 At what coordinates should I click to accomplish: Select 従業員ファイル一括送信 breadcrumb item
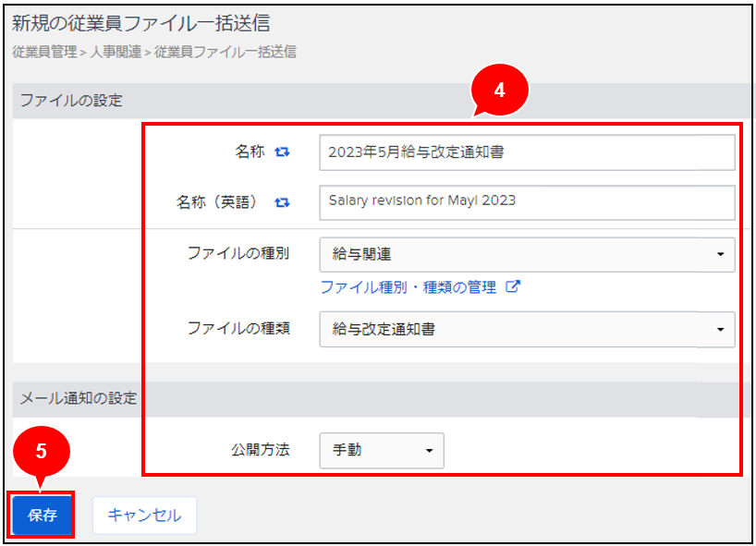point(225,53)
